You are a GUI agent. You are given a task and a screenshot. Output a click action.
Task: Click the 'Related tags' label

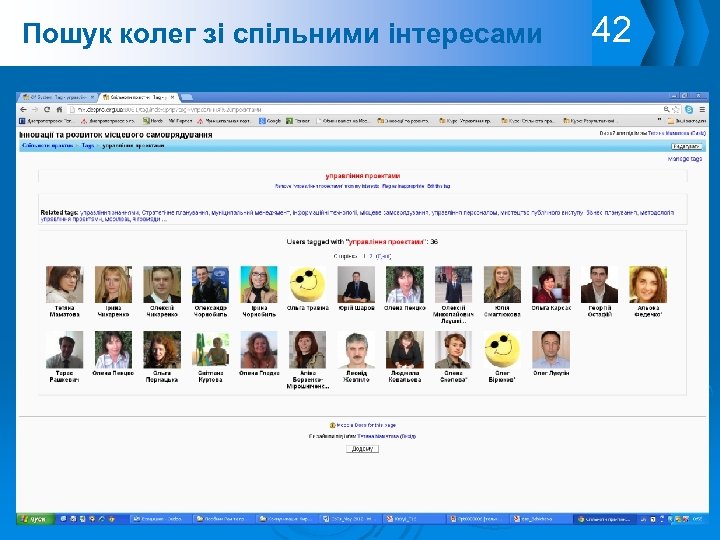(59, 213)
